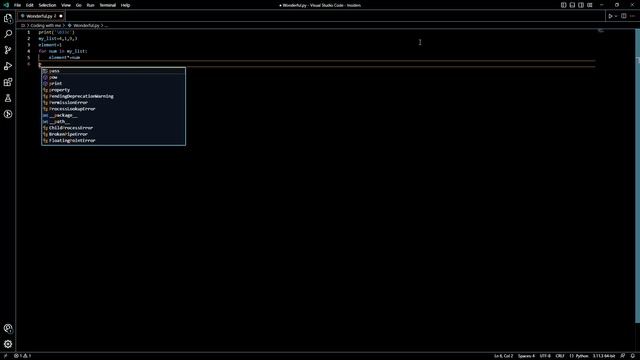Screen dimensions: 640x360
Task: Open the Search view in activity bar
Action: click(8, 34)
